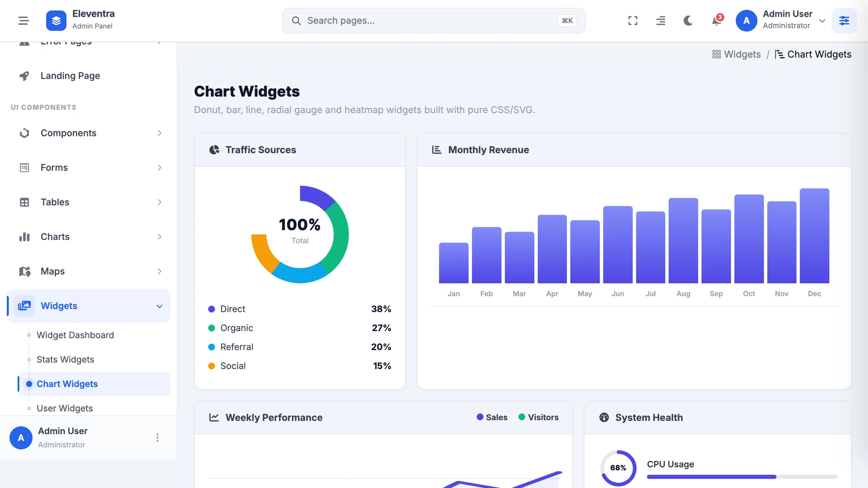This screenshot has height=488, width=868.
Task: Open Forms sidebar menu
Action: point(88,168)
